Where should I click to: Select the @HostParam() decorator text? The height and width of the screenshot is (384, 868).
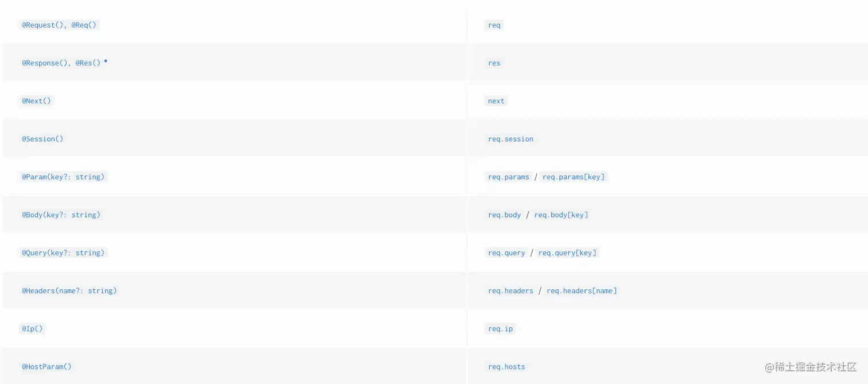(46, 366)
